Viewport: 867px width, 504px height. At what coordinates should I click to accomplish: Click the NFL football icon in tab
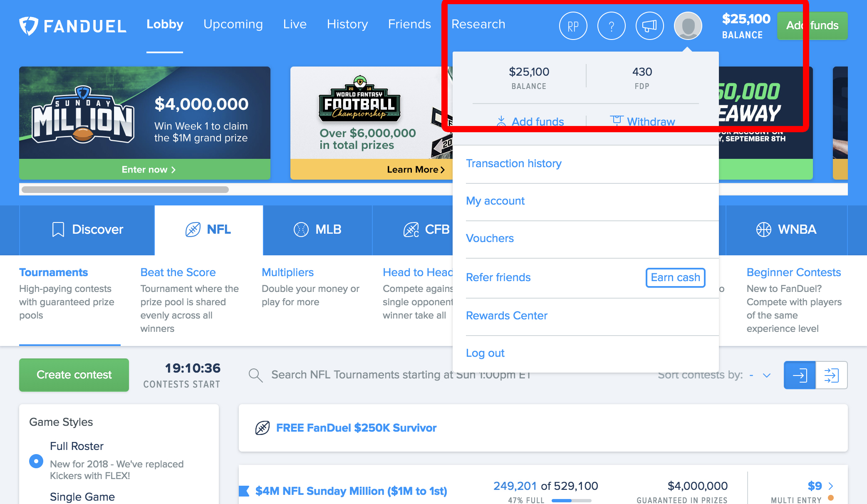point(193,230)
